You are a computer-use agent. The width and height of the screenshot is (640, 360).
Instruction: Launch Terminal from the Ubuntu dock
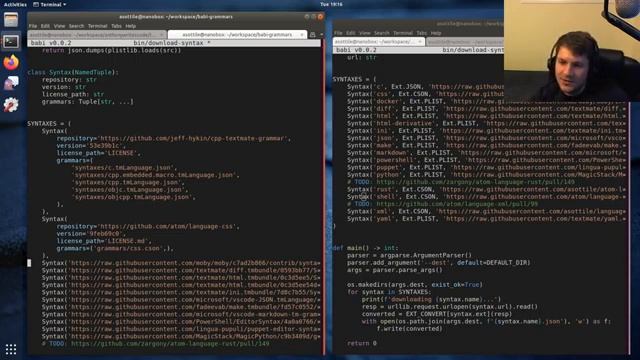pos(11,41)
